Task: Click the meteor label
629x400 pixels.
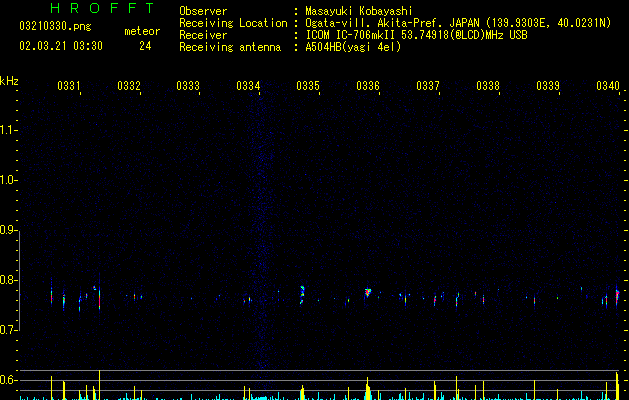Action: [142, 31]
